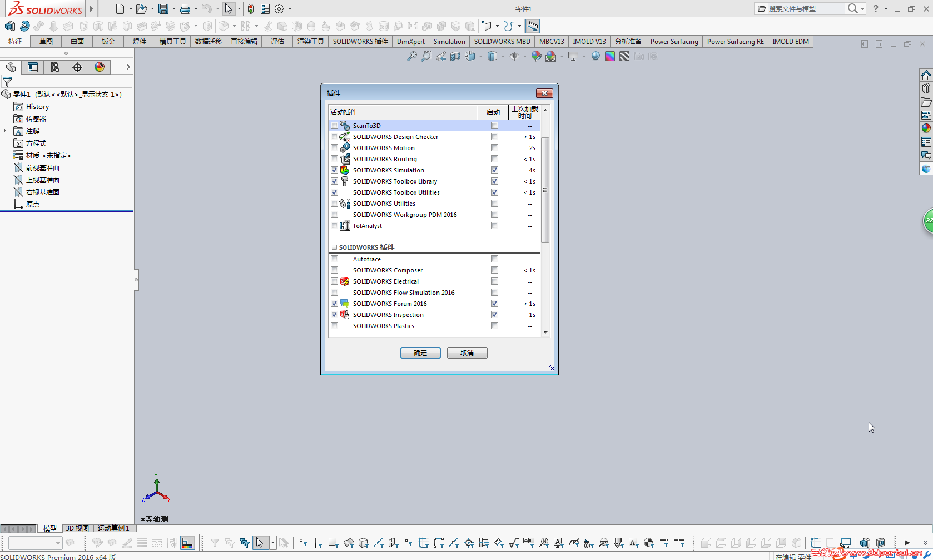Screen dimensions: 933x560
Task: Enable the ScanTo3D active add-in checkbox
Action: (334, 126)
